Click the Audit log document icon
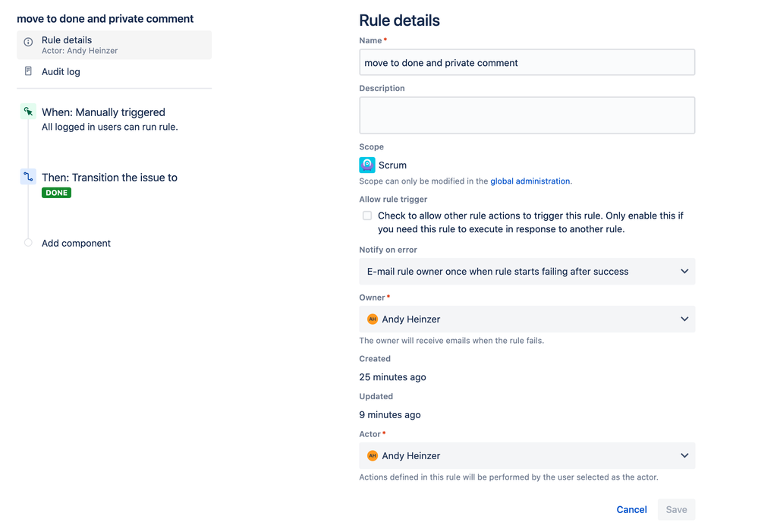Viewport: 758px width, 532px height. tap(29, 71)
